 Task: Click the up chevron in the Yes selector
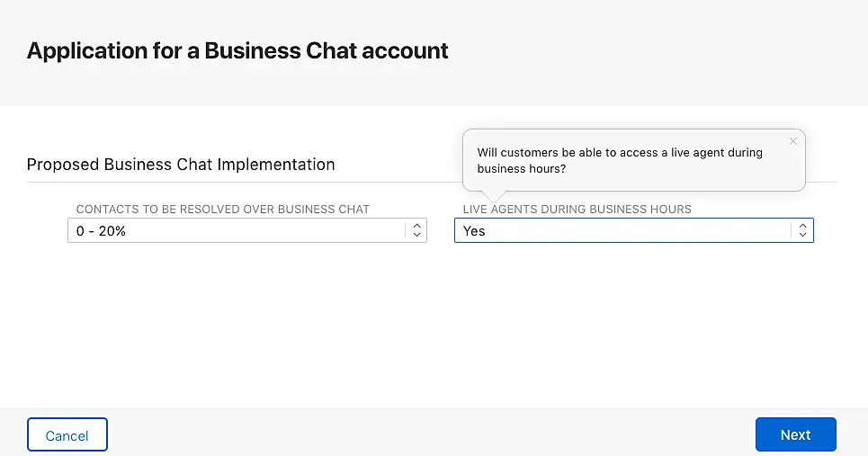point(802,227)
